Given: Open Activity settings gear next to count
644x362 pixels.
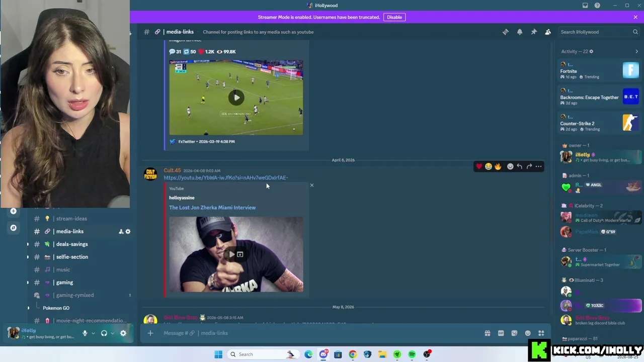Looking at the screenshot, I should (x=591, y=51).
